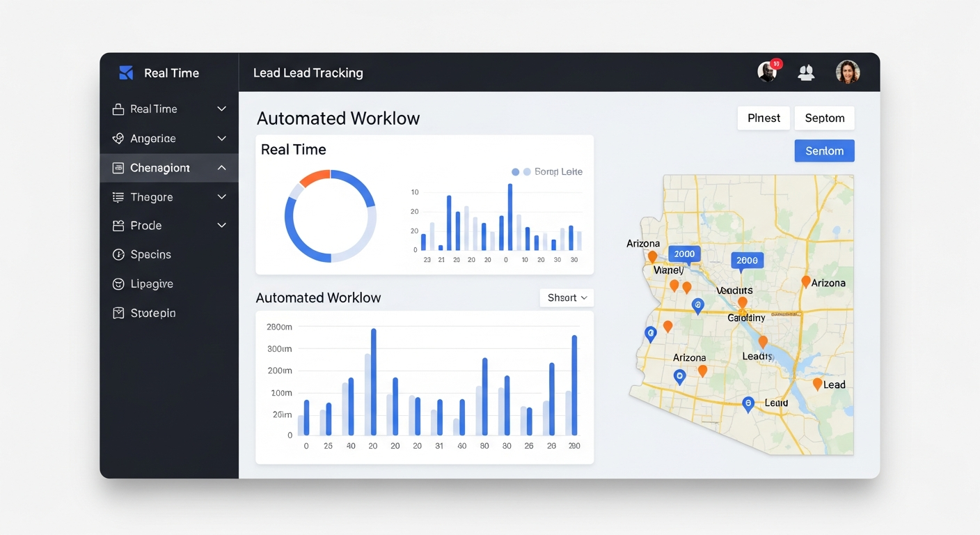Click the blue Sentom button
The height and width of the screenshot is (535, 980).
pos(824,150)
